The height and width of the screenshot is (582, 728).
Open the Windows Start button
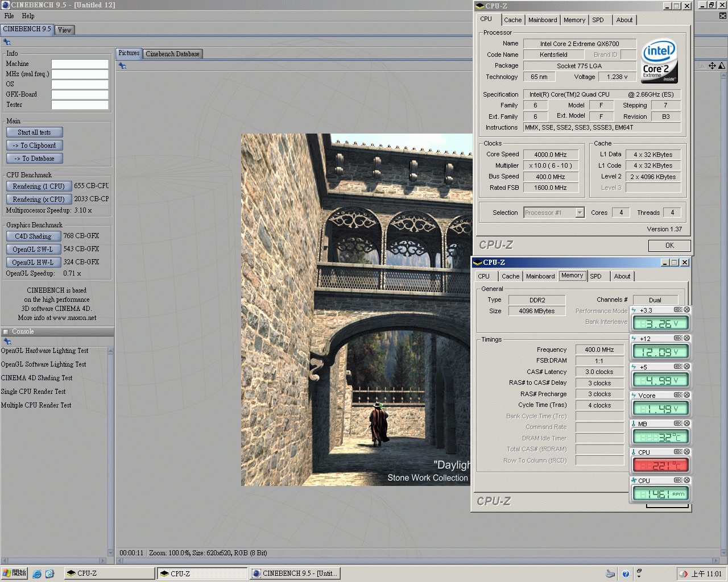tap(14, 573)
